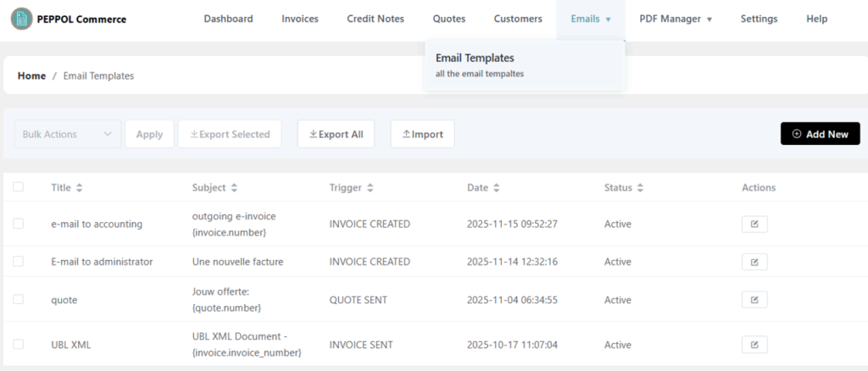Viewport: 868px width, 371px height.
Task: Click Active status of UBL XML row
Action: coord(618,345)
